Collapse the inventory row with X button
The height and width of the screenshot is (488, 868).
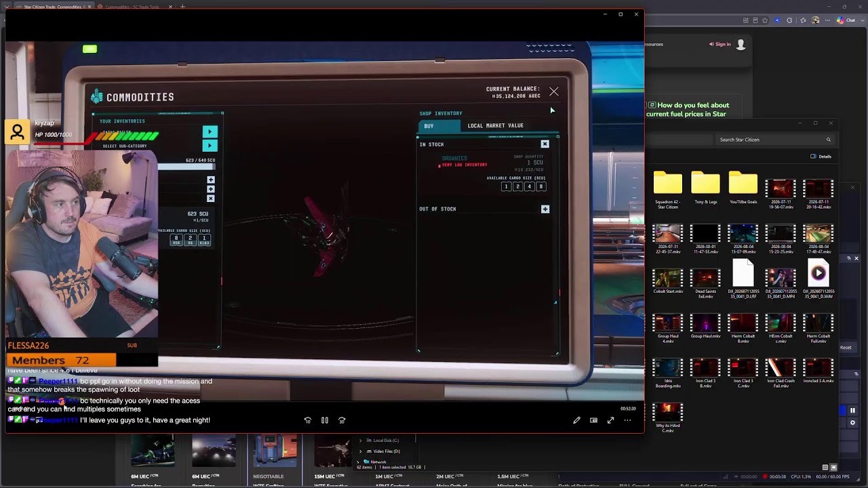point(211,199)
